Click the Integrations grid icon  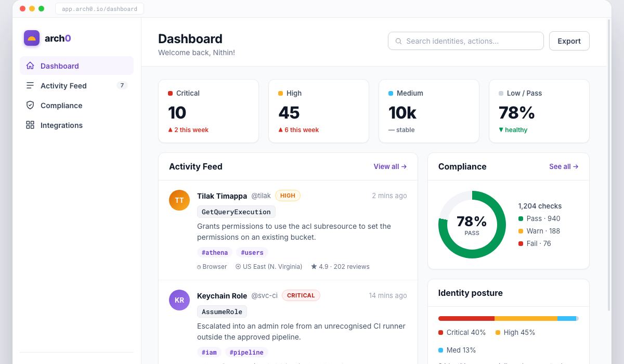pos(30,125)
